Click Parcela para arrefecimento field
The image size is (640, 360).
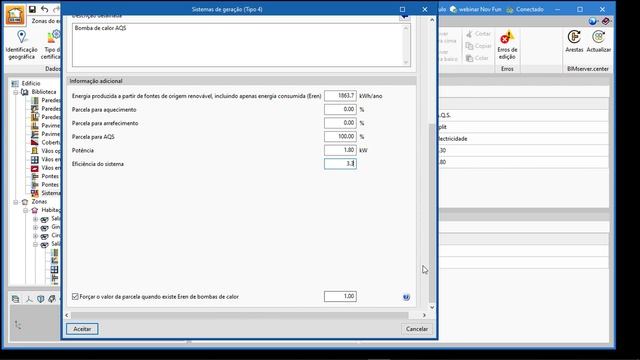pos(340,123)
